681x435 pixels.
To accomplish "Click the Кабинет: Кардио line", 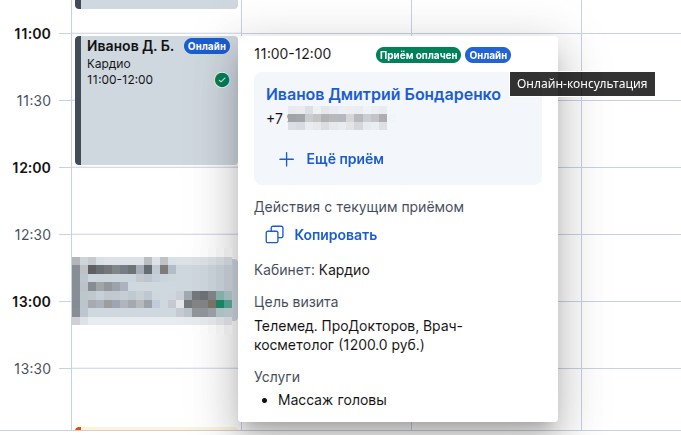I will tap(312, 270).
